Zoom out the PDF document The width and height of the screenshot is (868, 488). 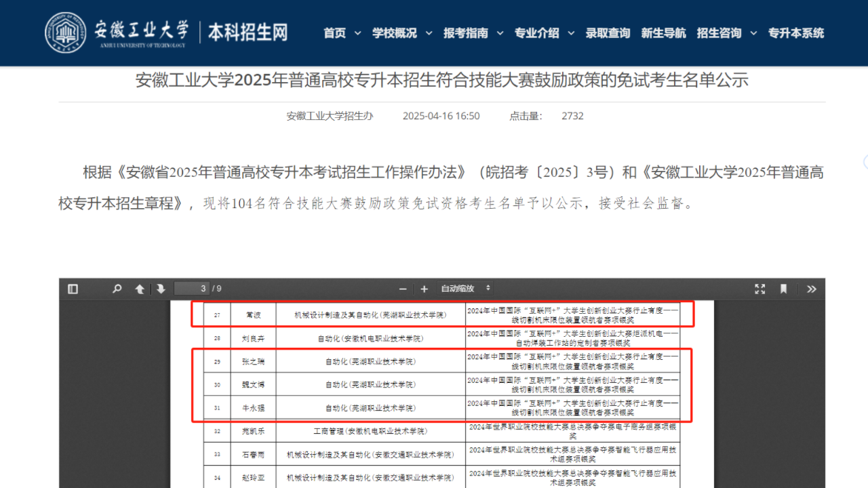[x=403, y=289]
